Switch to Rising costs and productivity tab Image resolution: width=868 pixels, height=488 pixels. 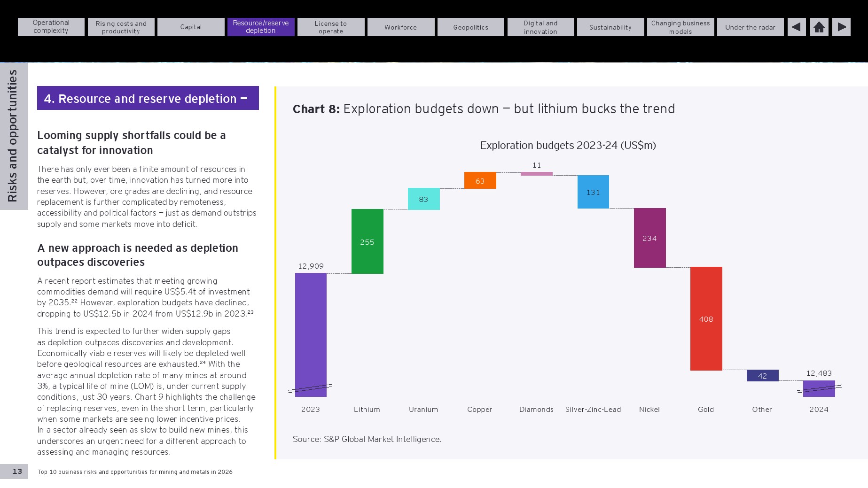tap(121, 27)
